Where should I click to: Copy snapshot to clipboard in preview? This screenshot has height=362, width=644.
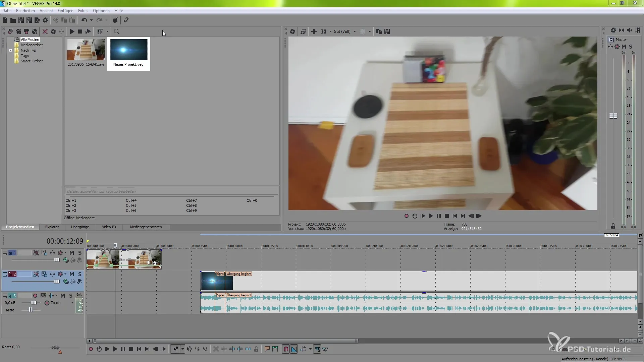379,32
